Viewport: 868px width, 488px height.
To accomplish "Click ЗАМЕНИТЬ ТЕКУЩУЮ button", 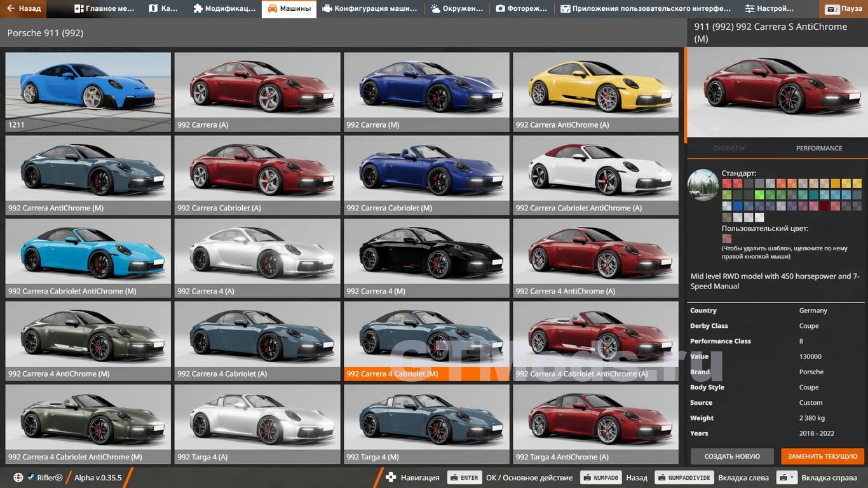I will [x=823, y=456].
